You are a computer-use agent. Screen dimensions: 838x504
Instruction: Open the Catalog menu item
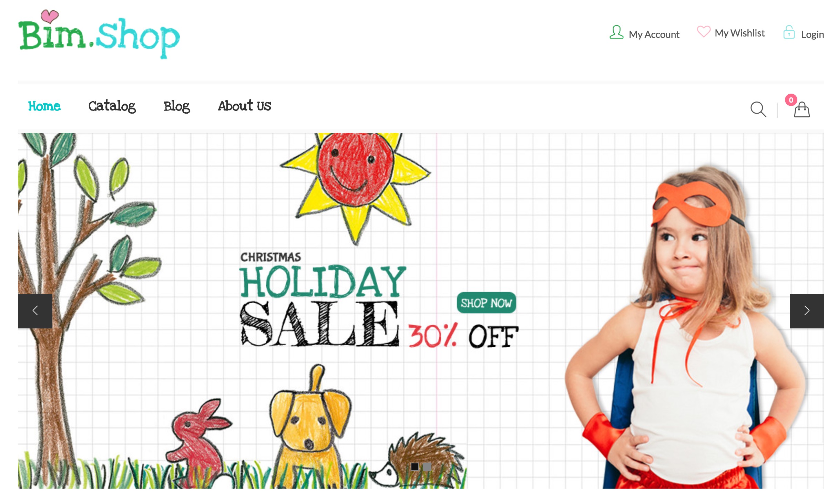pos(112,106)
